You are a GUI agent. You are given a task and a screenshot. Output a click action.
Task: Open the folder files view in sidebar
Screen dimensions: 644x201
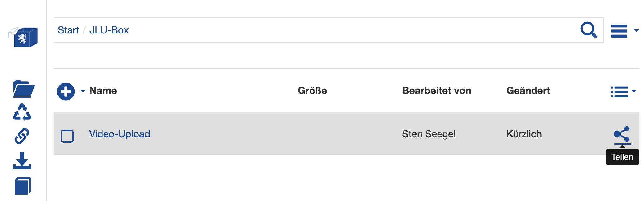coord(24,89)
